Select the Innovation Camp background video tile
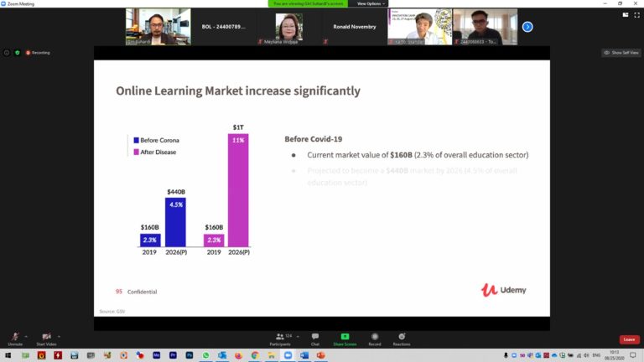Viewport: 644px width, 362px height. pyautogui.click(x=420, y=27)
